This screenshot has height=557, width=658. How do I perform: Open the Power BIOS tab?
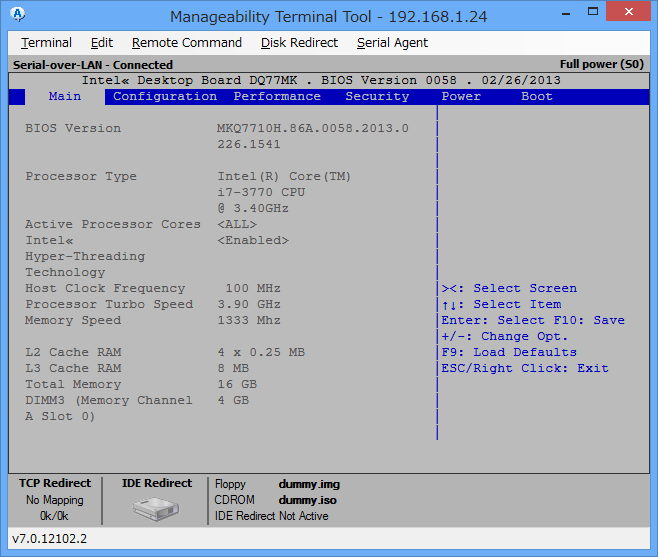(461, 97)
